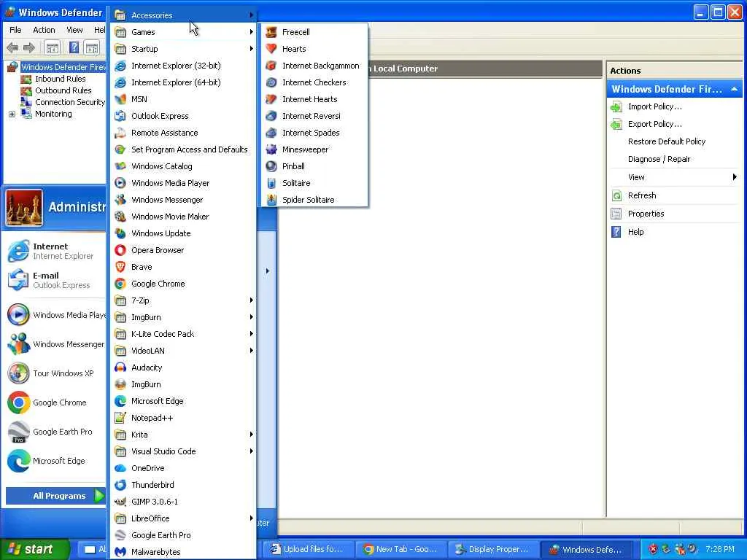Click the Audacity headphones icon
This screenshot has height=560, width=747.
(x=120, y=367)
